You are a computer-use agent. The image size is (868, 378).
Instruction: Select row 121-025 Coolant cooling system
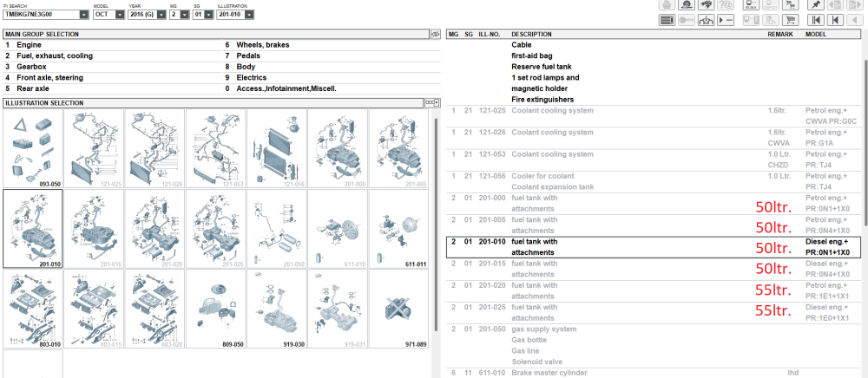[654, 116]
